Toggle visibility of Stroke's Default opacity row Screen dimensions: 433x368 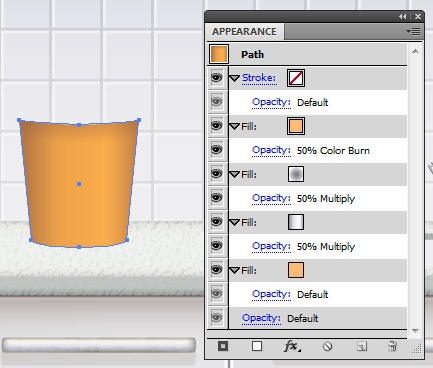pos(217,102)
